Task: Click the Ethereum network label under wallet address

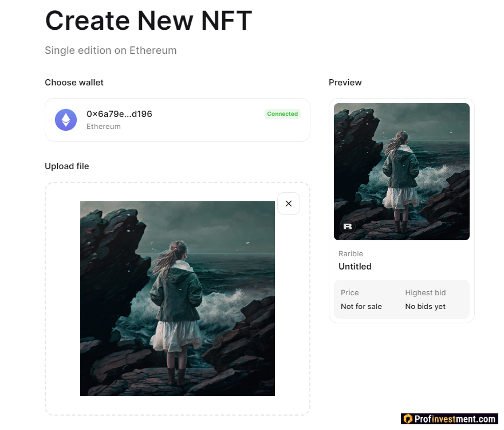Action: click(104, 127)
